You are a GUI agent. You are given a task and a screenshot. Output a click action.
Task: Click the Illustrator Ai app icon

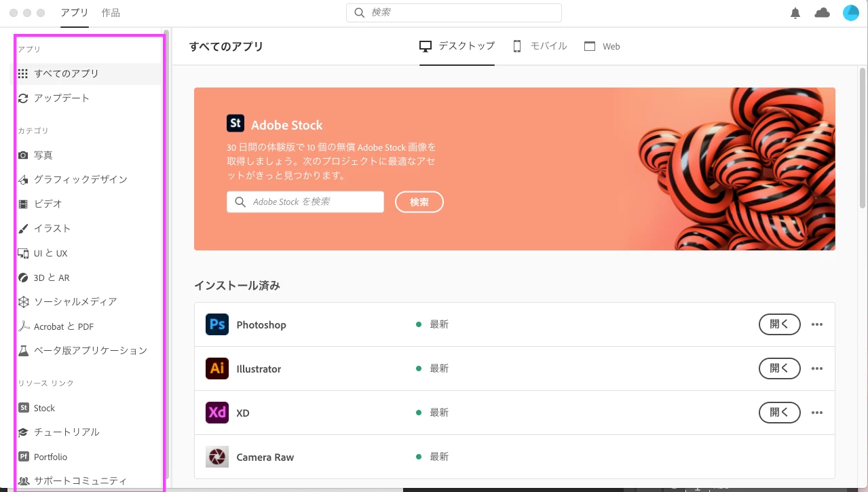tap(217, 368)
